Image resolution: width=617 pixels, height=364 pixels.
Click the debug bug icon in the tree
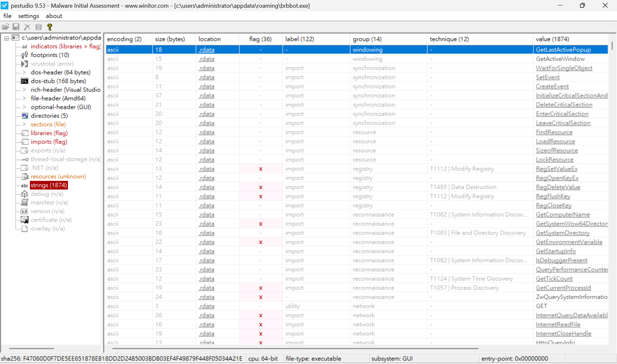coord(24,194)
